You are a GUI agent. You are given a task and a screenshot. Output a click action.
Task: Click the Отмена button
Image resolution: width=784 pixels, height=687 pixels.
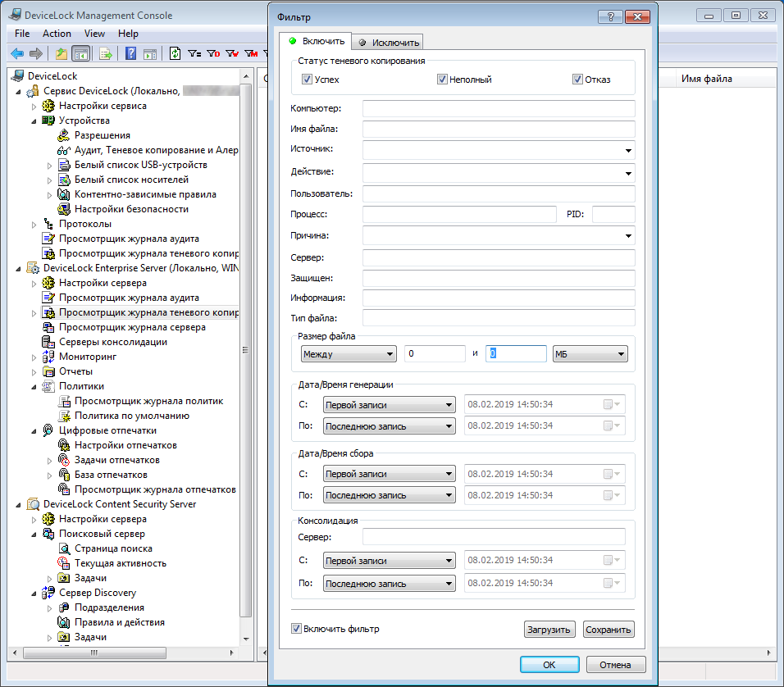(x=616, y=665)
